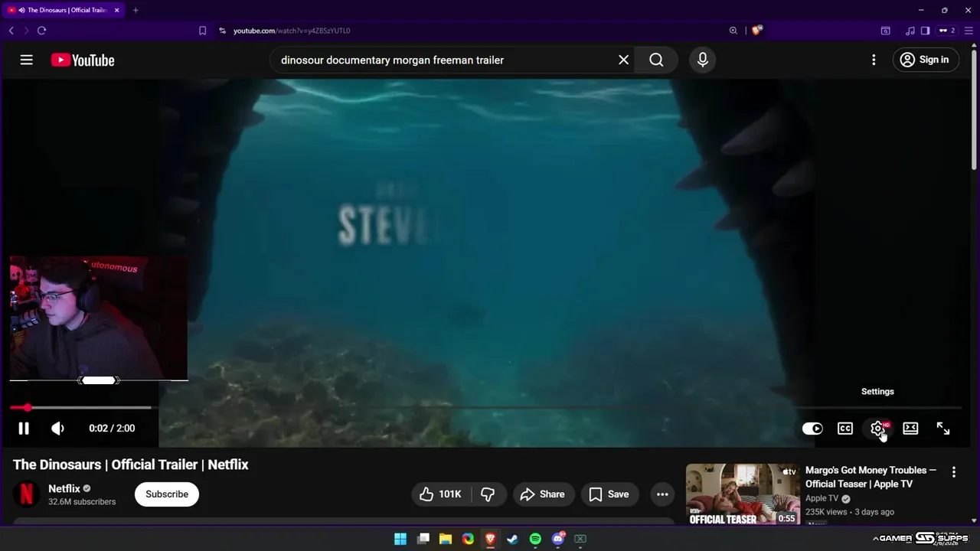
Task: Show hidden system tray icons chevron
Action: (x=875, y=539)
